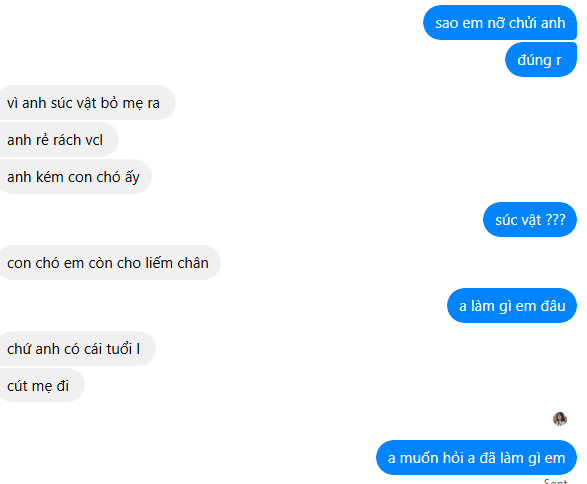Image resolution: width=587 pixels, height=484 pixels.
Task: Click the read-receipt avatar icon
Action: tap(560, 419)
